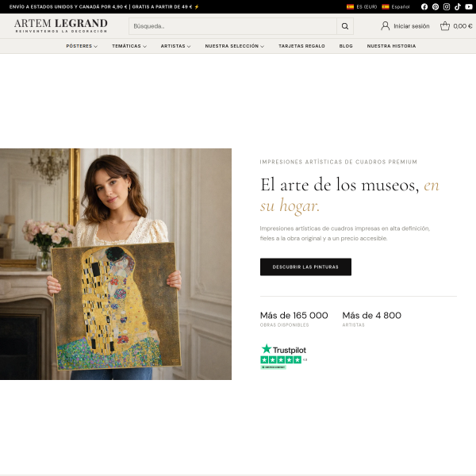
Task: Expand the TEMÁTICAS menu
Action: (129, 46)
